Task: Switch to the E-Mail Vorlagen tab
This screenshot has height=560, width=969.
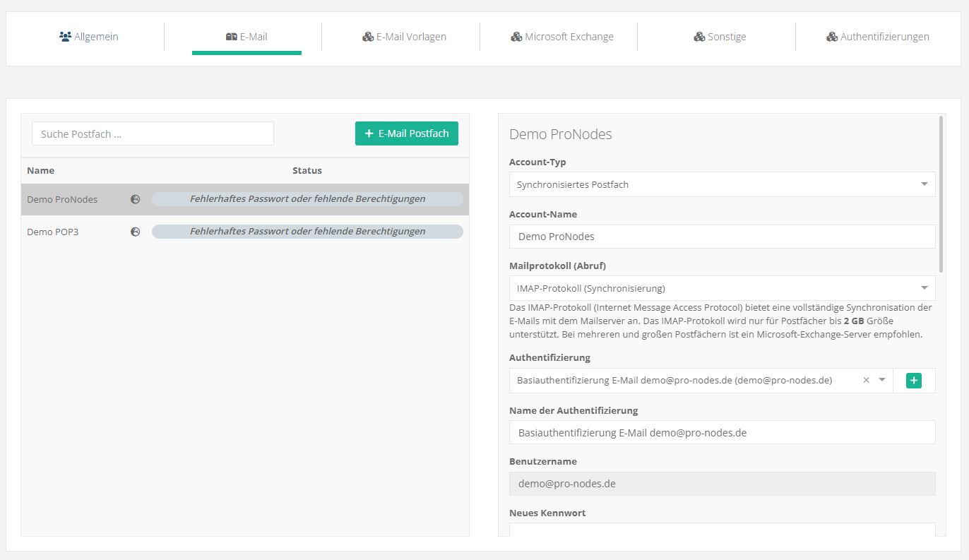Action: tap(404, 37)
